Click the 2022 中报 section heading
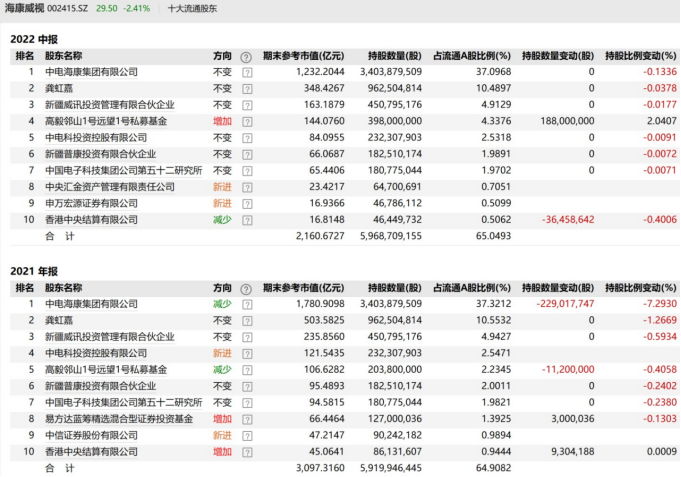 37,38
